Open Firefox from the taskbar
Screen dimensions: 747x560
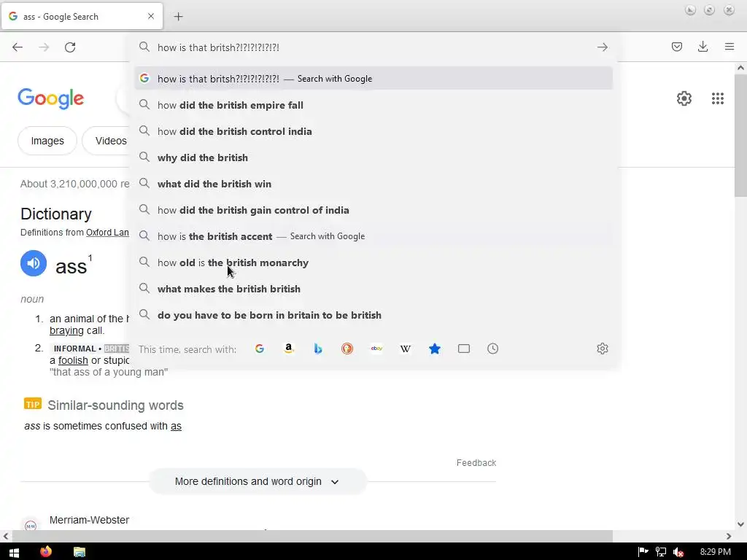click(46, 552)
